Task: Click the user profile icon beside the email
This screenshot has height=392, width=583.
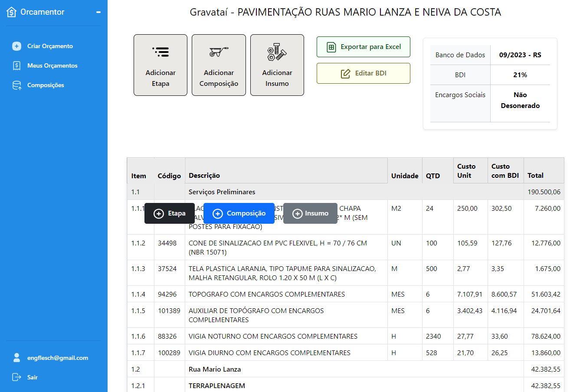Action: coord(16,357)
